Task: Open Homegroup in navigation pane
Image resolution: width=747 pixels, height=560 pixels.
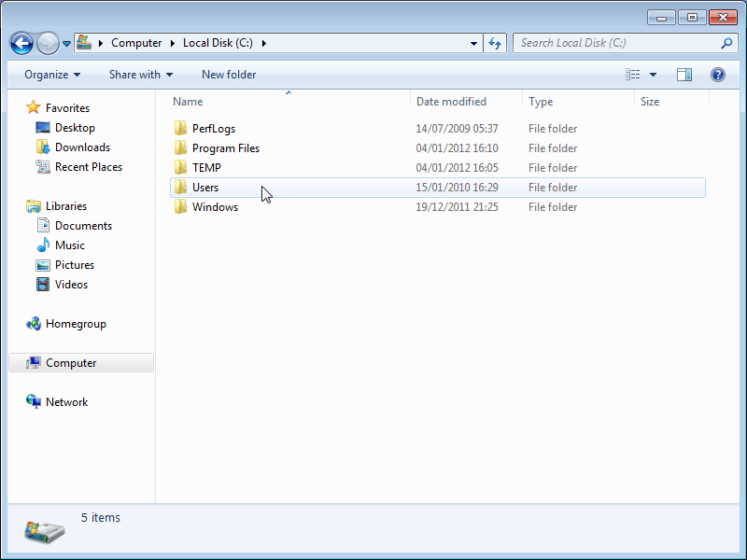Action: click(x=76, y=324)
